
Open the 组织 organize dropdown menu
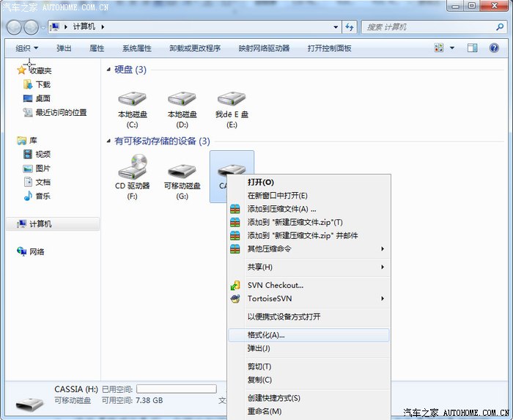pyautogui.click(x=28, y=48)
